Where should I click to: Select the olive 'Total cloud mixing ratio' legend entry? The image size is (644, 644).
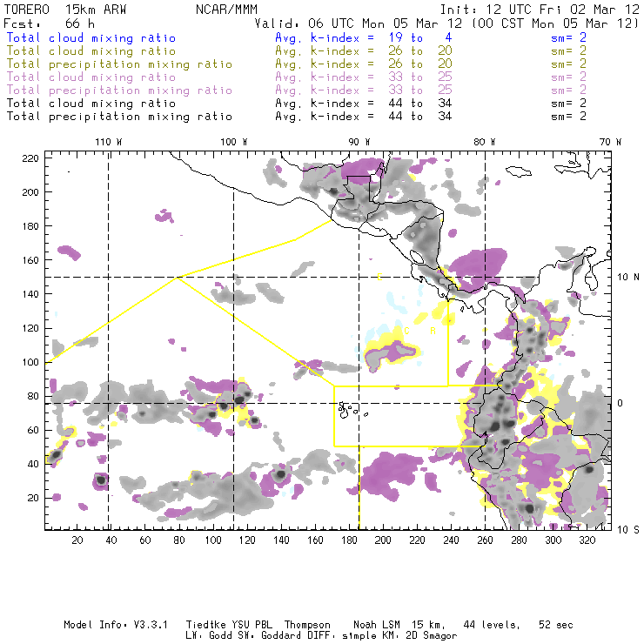[91, 51]
